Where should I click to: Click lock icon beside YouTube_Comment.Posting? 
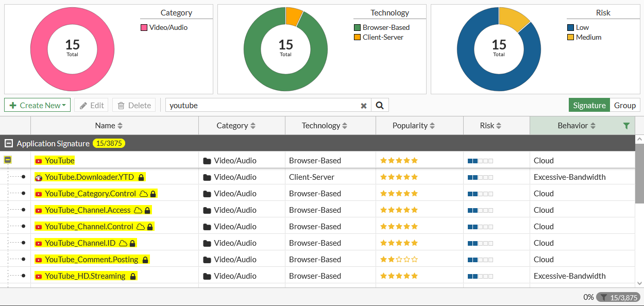pos(145,260)
